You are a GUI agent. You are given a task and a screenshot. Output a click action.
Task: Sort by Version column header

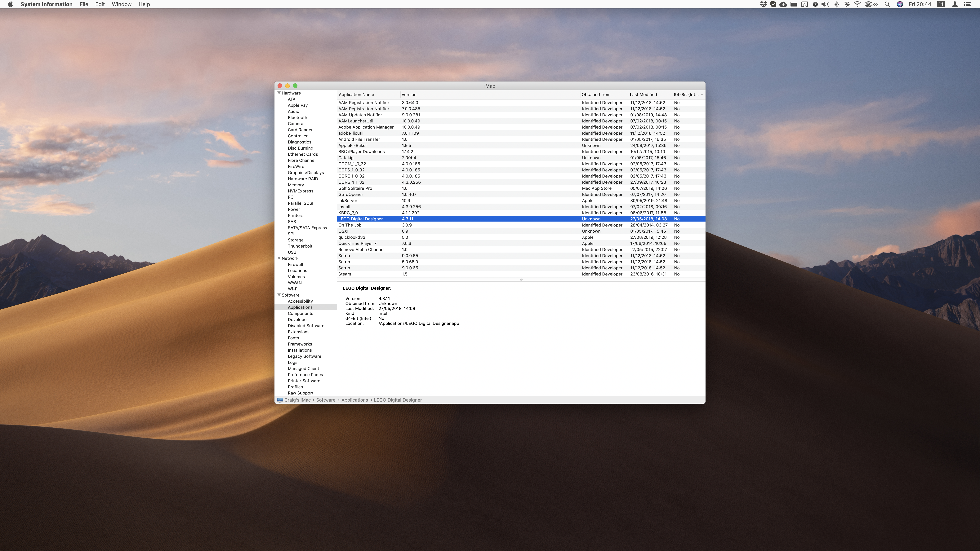tap(490, 95)
